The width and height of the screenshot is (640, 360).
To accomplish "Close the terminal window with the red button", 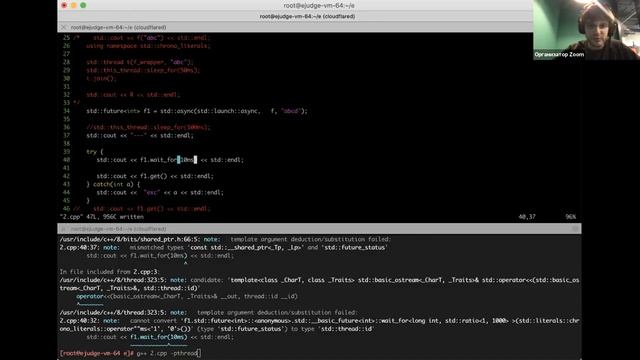I will [x=64, y=5].
